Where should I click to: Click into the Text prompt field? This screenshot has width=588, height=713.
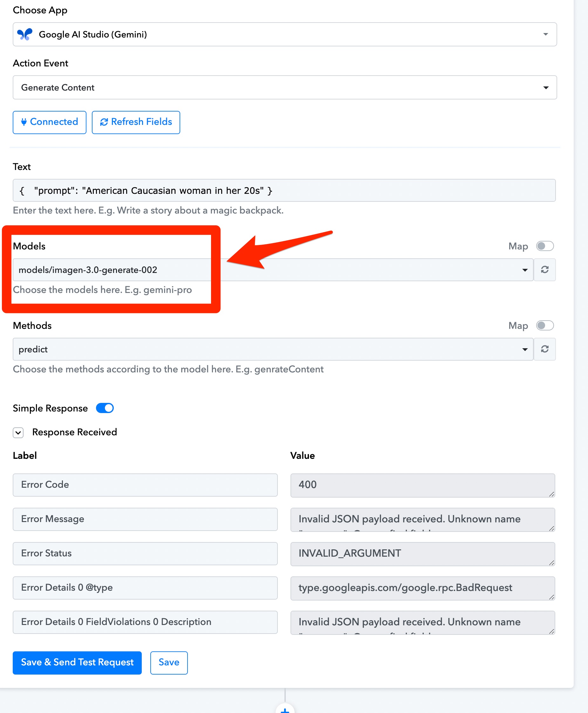coord(284,190)
